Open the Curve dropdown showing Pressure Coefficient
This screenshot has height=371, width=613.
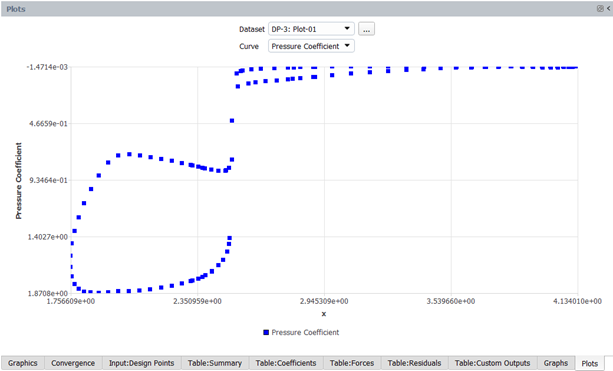point(311,46)
